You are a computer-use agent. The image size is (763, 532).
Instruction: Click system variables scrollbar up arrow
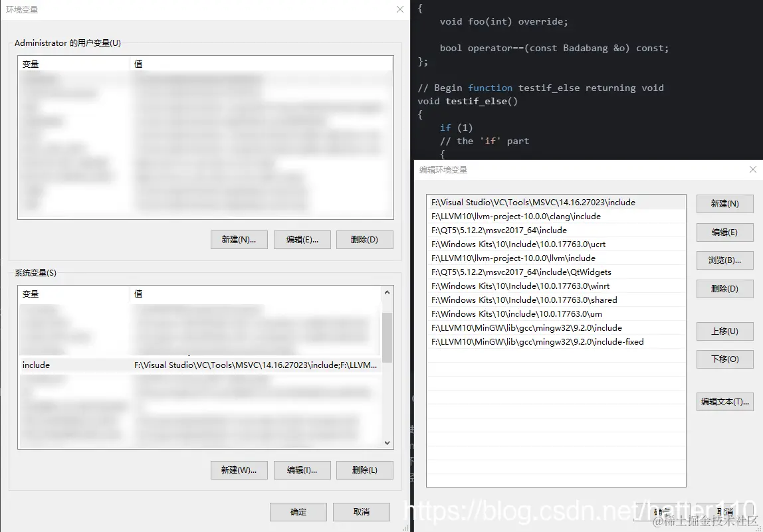coord(387,292)
